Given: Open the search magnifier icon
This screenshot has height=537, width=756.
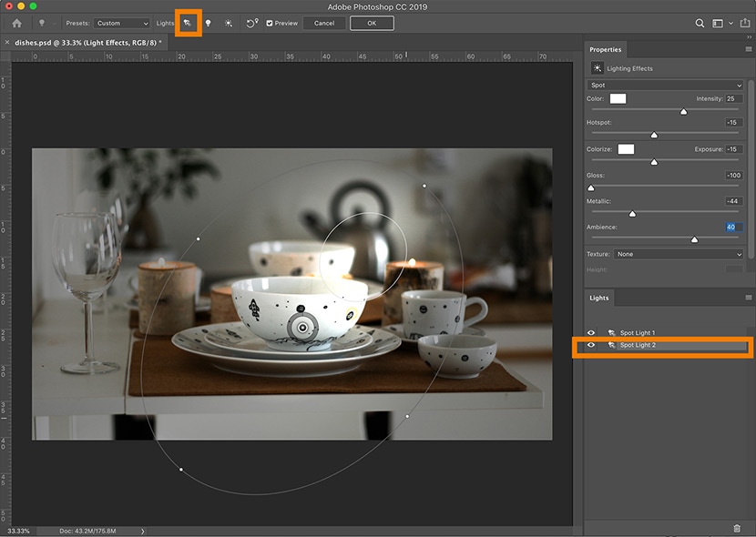Looking at the screenshot, I should pos(700,23).
